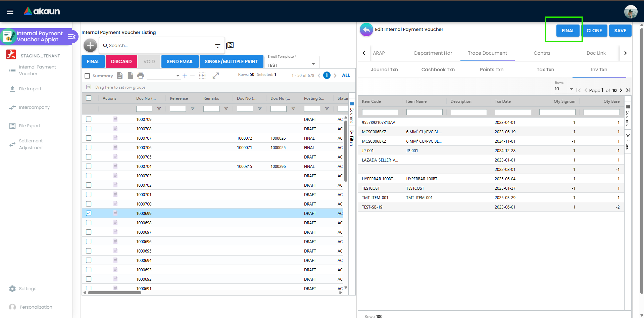Expand the right arrow chevron past Doc Link tab
The height and width of the screenshot is (318, 644).
coord(625,53)
